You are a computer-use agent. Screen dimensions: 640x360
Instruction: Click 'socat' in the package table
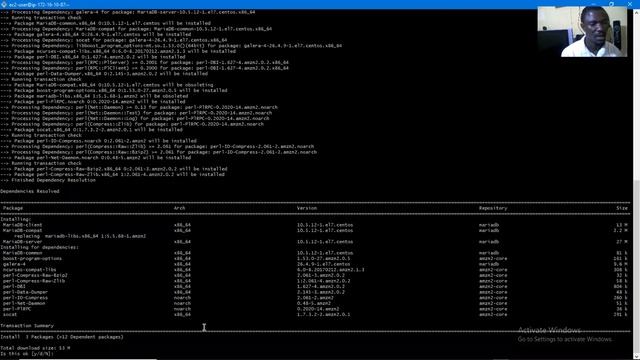(10, 315)
